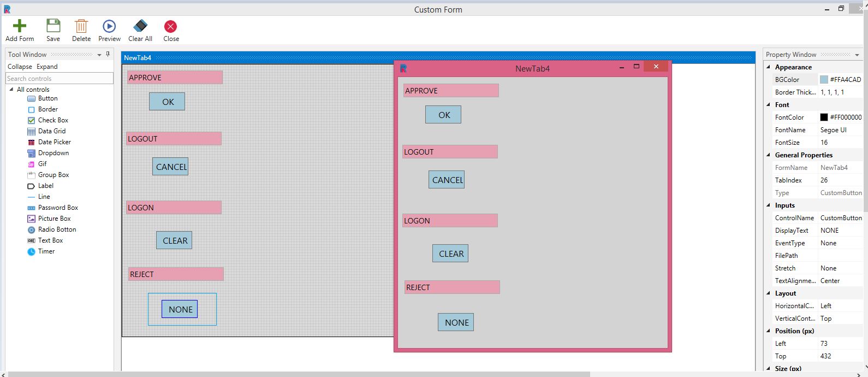Click the OK button in designer canvas
The height and width of the screenshot is (377, 868).
coord(167,102)
